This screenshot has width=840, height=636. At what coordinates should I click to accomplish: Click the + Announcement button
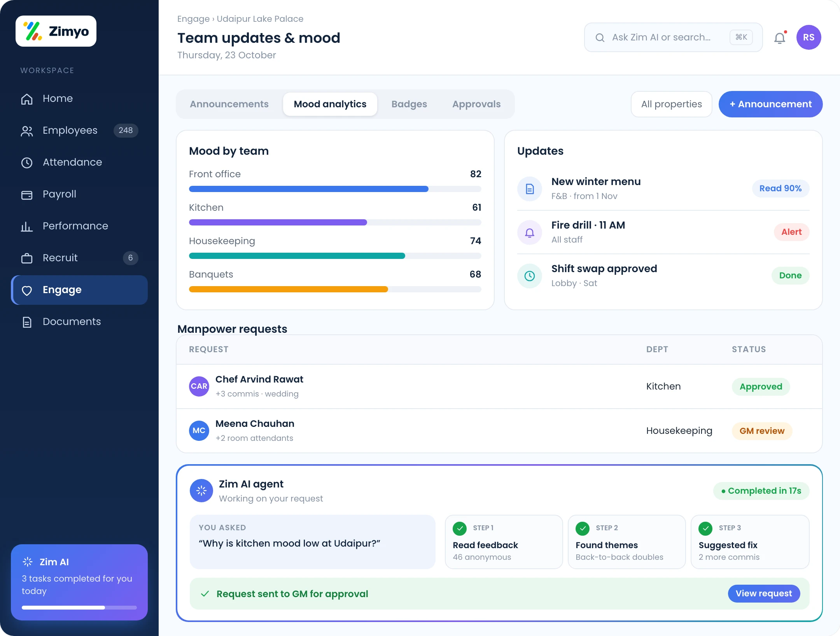(771, 104)
